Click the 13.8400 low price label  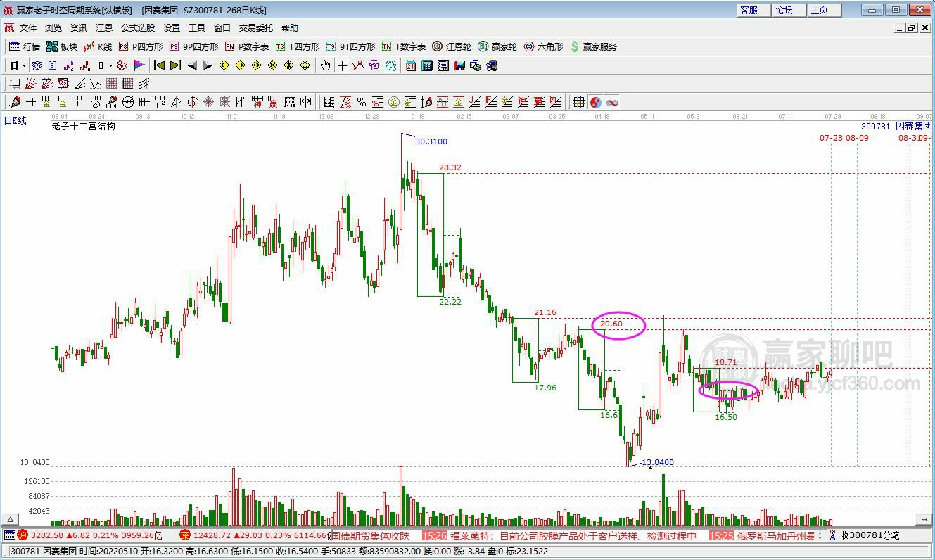coord(658,462)
